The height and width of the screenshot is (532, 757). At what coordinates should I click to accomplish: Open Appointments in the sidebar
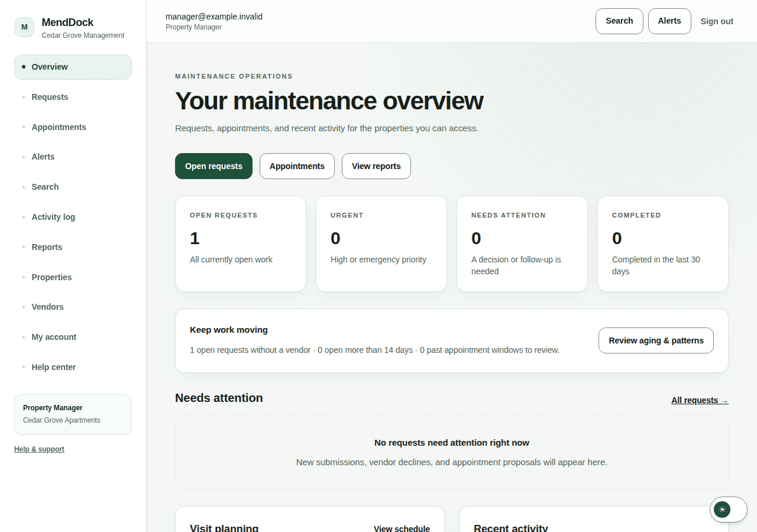pyautogui.click(x=73, y=127)
